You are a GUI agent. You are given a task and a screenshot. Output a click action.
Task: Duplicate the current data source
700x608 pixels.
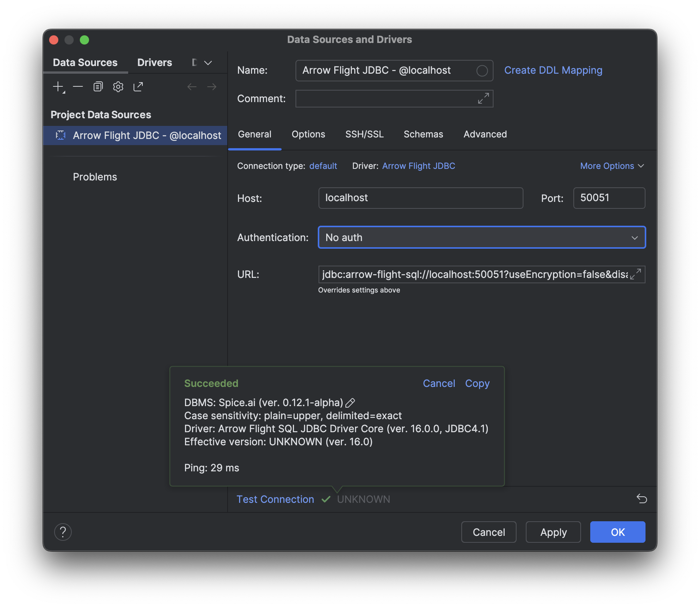98,86
